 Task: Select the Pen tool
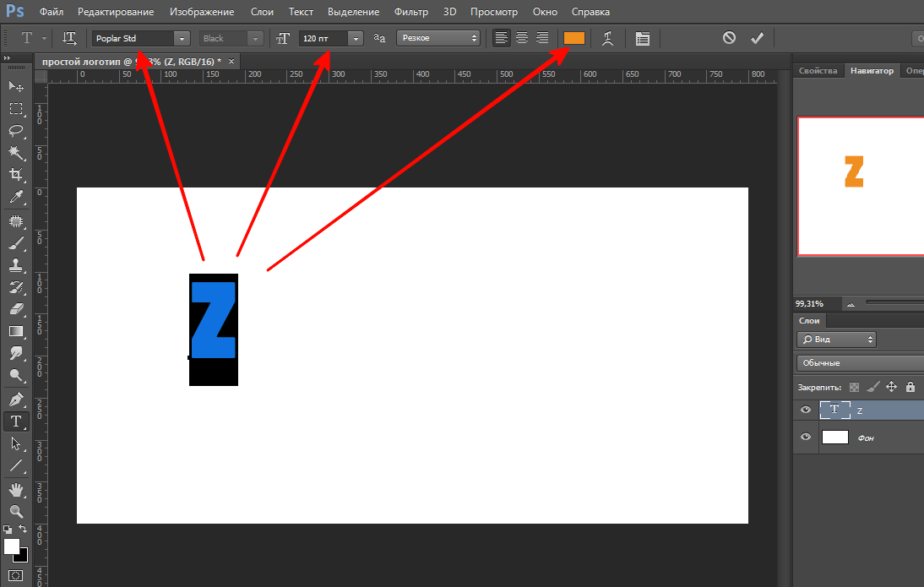pos(16,399)
